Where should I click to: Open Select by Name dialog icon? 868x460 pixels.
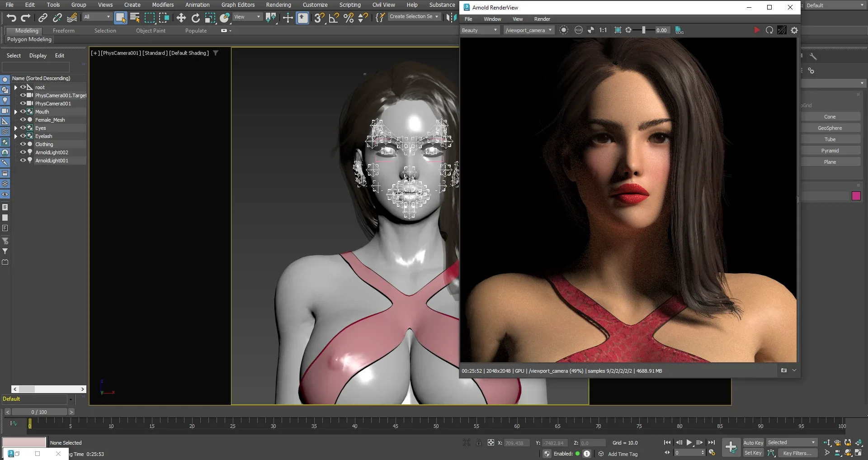click(135, 18)
